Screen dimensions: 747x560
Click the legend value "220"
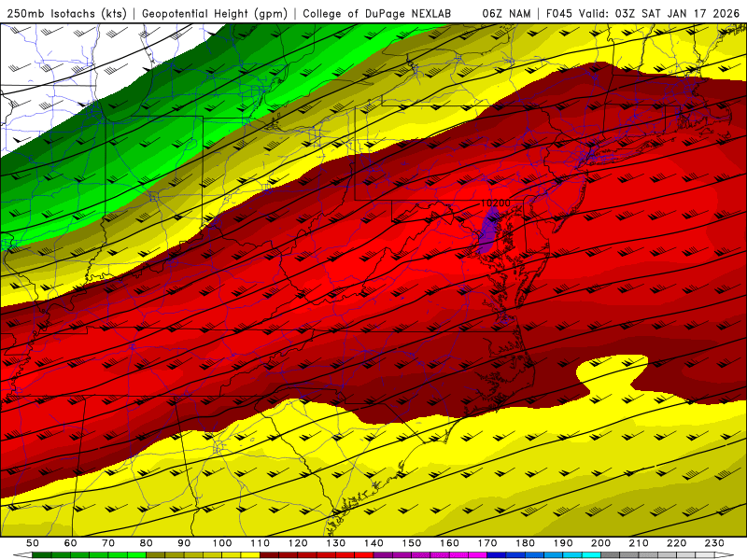pos(677,543)
